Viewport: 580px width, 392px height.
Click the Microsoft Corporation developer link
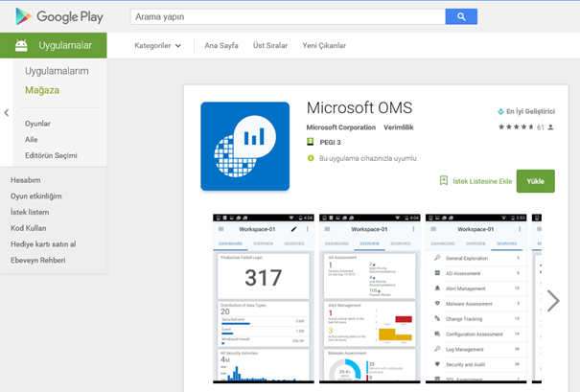click(x=341, y=127)
